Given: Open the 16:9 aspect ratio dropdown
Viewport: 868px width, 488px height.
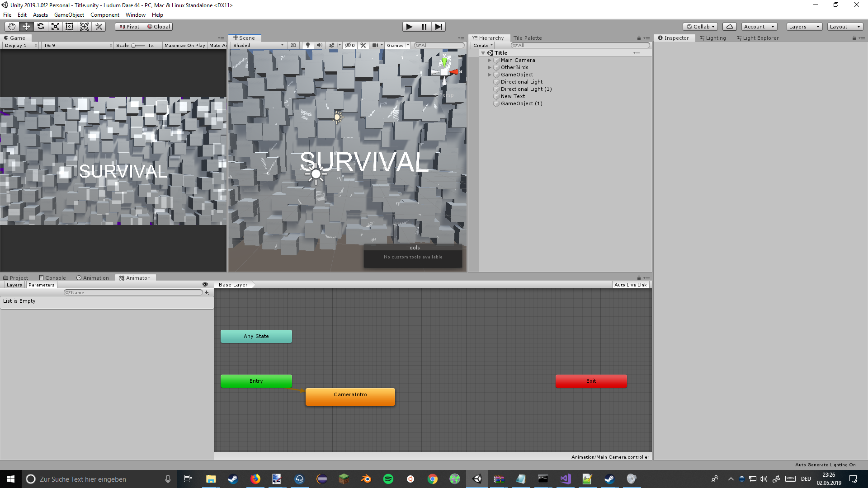Looking at the screenshot, I should click(x=78, y=45).
